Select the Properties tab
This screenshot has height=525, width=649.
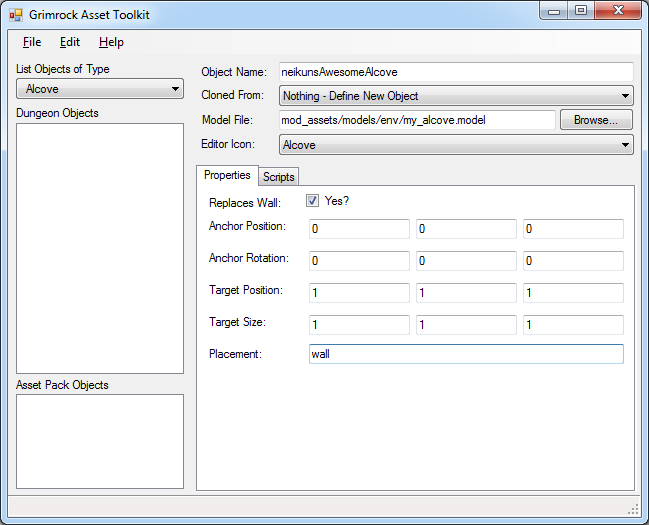point(227,175)
